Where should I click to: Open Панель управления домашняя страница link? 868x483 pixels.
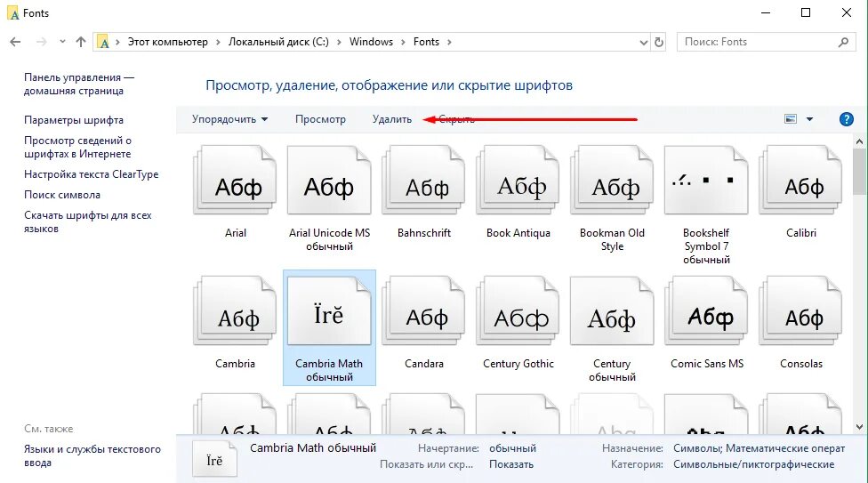pos(79,85)
